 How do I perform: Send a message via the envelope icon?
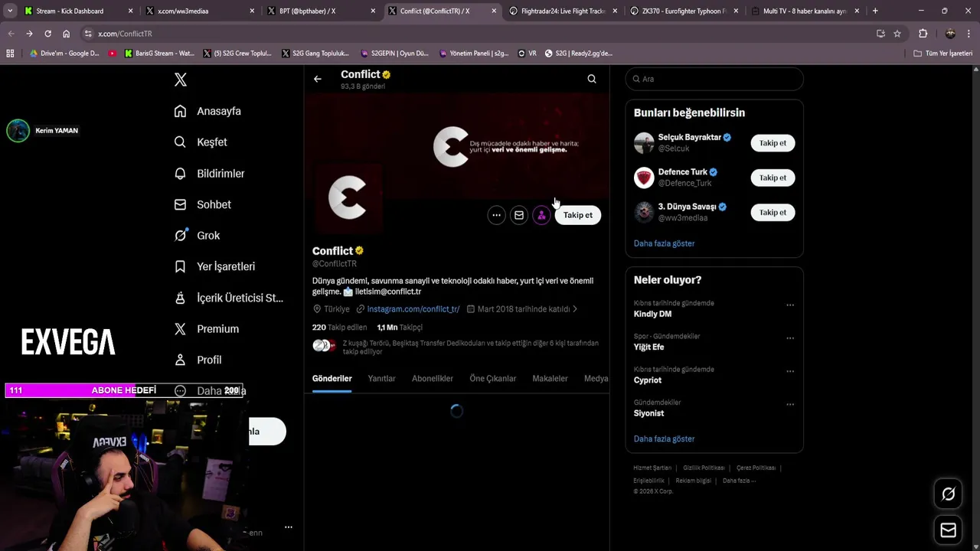click(x=519, y=215)
